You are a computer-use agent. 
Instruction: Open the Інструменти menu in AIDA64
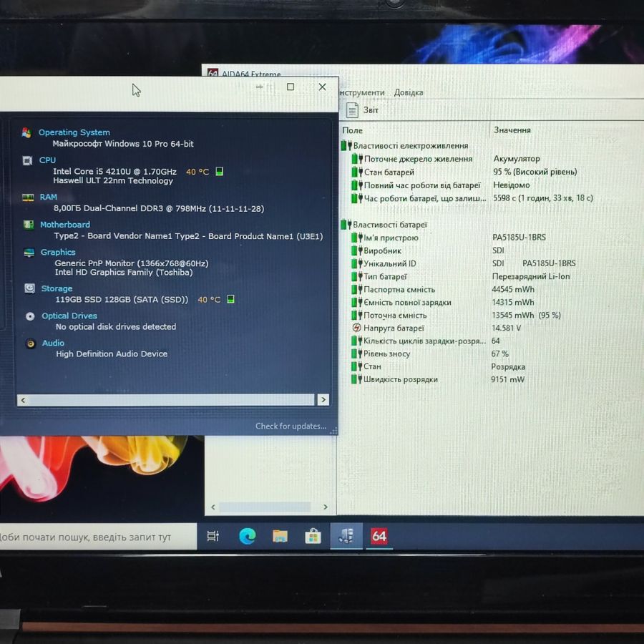362,92
